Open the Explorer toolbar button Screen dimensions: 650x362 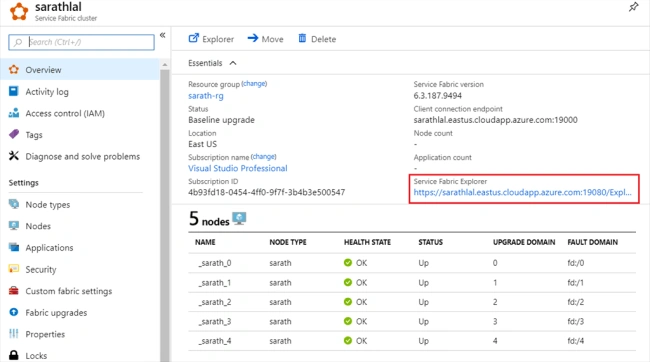click(x=211, y=39)
